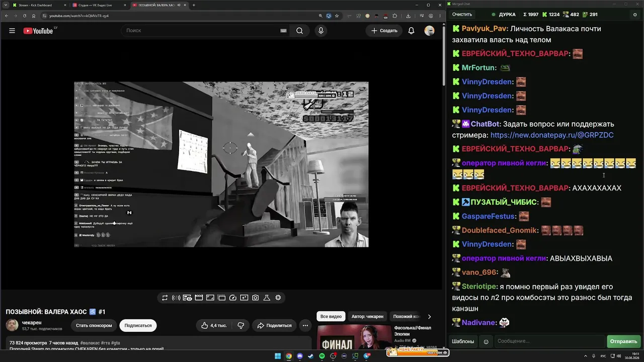Dislike the video with thumbs-down

240,325
